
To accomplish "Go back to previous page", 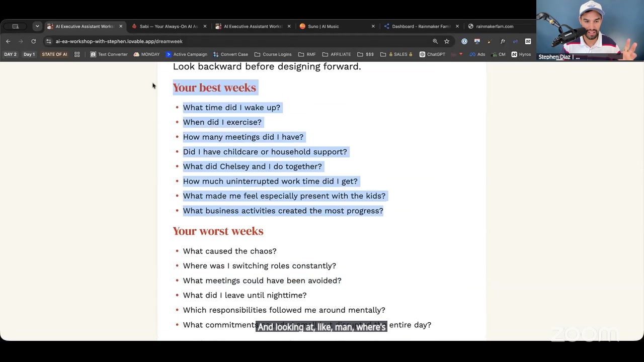I will pyautogui.click(x=8, y=41).
